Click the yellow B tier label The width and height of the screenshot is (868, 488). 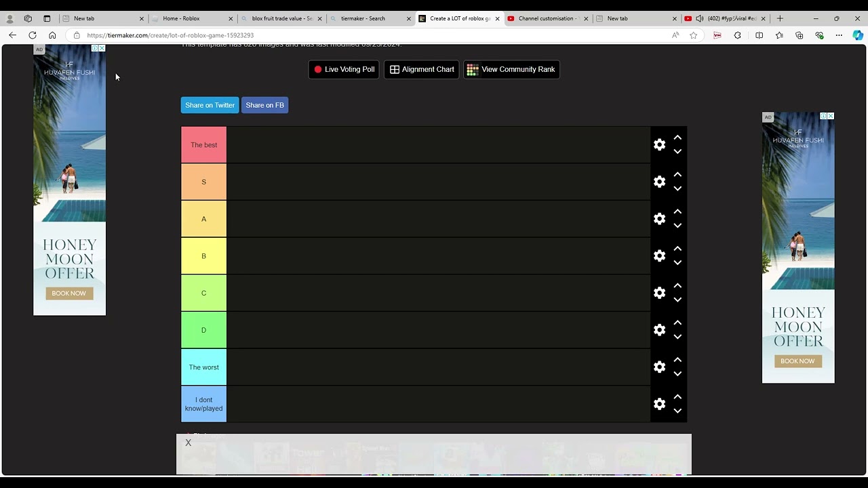click(x=203, y=256)
